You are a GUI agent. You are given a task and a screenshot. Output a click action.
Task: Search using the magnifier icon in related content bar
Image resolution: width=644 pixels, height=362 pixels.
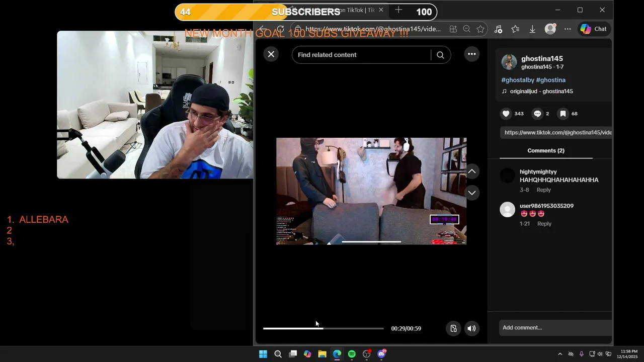tap(440, 55)
